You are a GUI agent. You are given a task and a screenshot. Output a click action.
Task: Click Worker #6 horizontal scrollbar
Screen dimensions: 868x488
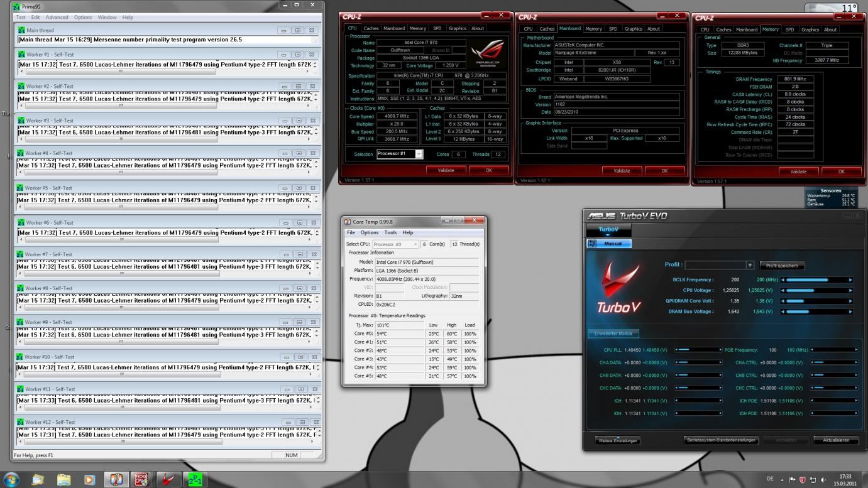(x=166, y=239)
